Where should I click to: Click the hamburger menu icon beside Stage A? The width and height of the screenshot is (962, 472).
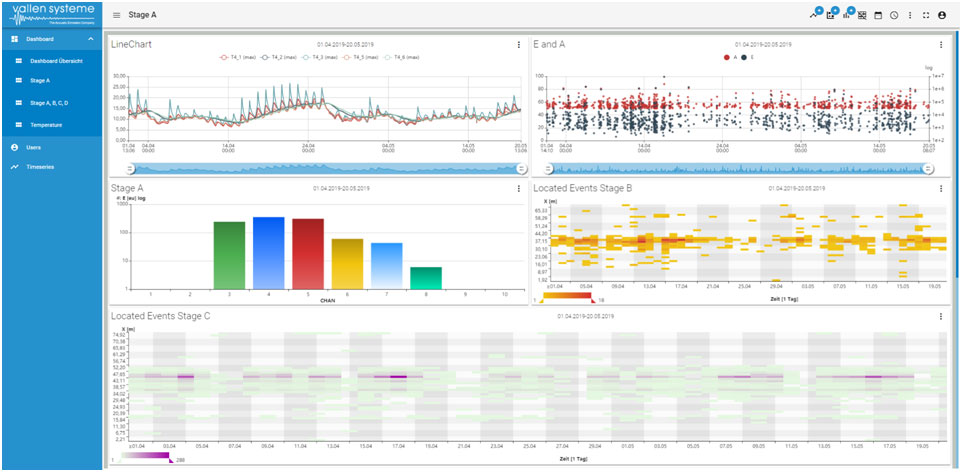click(117, 16)
